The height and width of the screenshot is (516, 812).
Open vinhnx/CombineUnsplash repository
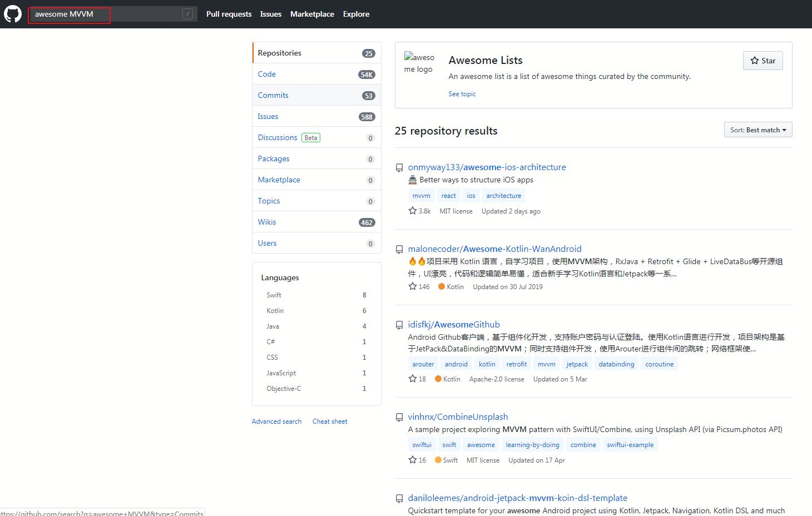pos(458,416)
